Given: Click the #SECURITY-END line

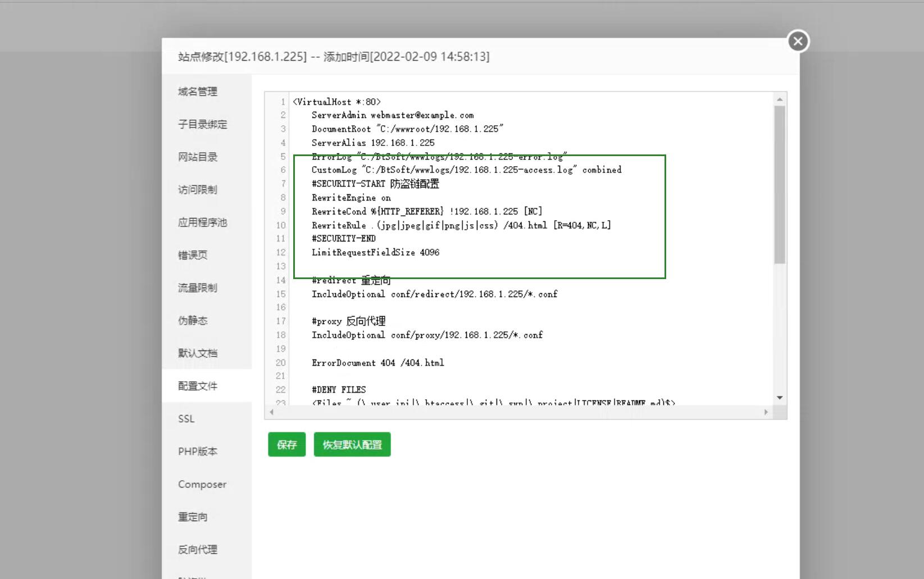Looking at the screenshot, I should pos(344,238).
